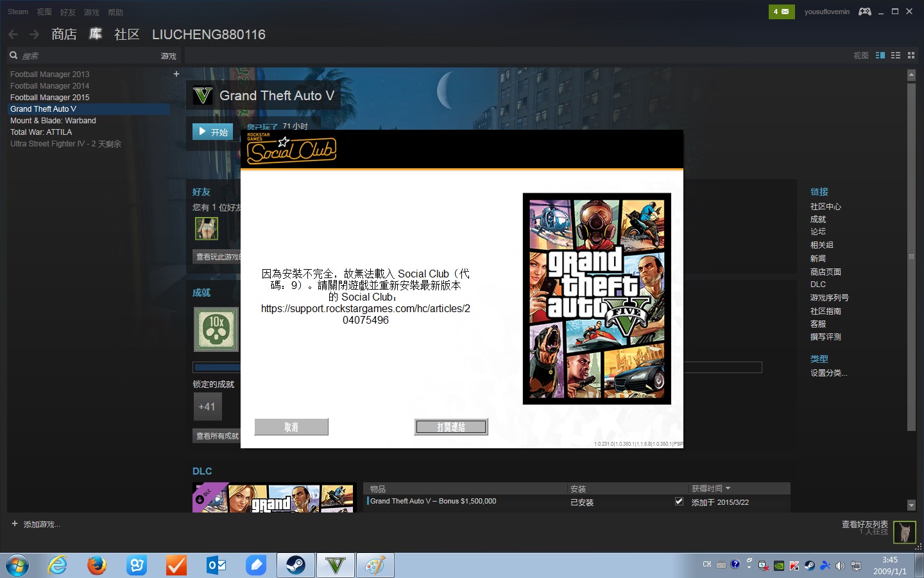Click the +41 locked achievements tile
924x578 pixels.
[x=207, y=407]
